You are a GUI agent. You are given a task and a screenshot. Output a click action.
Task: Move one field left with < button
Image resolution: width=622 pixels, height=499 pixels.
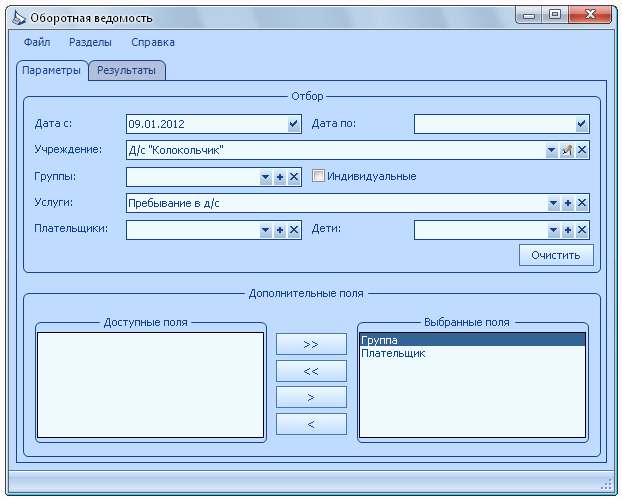[311, 424]
